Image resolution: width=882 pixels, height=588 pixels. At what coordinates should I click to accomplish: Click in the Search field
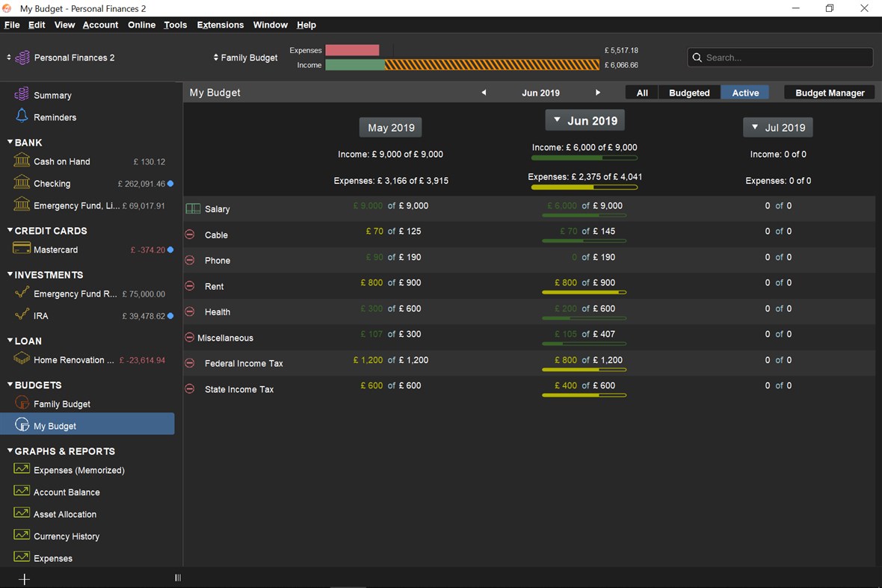(780, 58)
